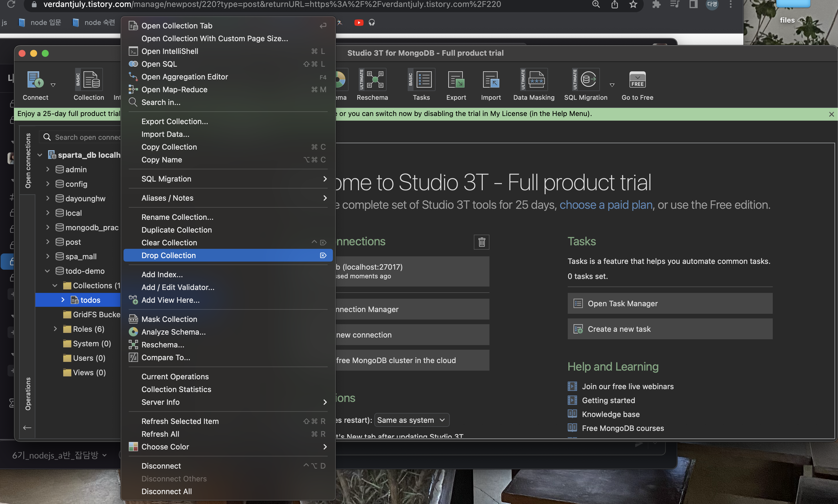Open the Connect dropdown arrow
This screenshot has width=838, height=504.
point(53,85)
